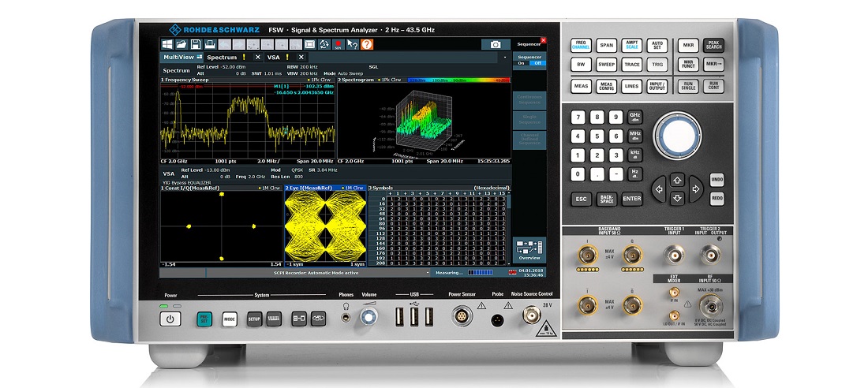This screenshot has width=868, height=388.
Task: Tap the ENTER key on keypad
Action: tap(631, 199)
